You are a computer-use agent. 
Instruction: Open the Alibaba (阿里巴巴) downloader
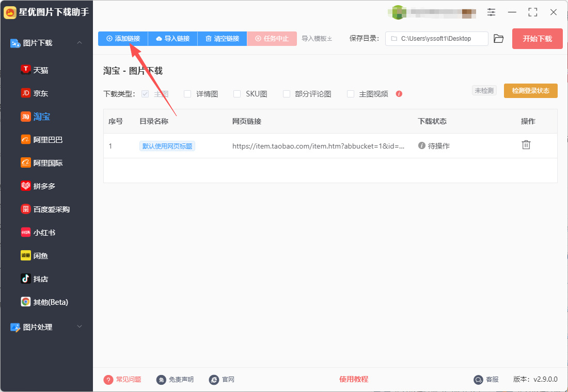[x=42, y=140]
